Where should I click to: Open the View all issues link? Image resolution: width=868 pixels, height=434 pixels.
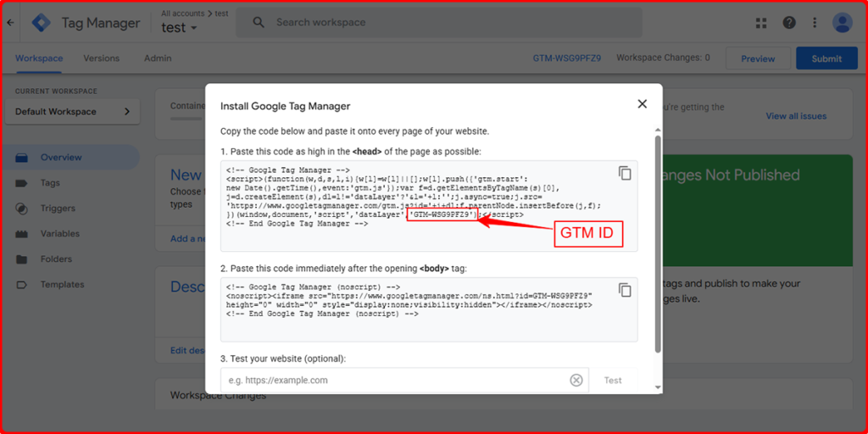[x=796, y=116]
